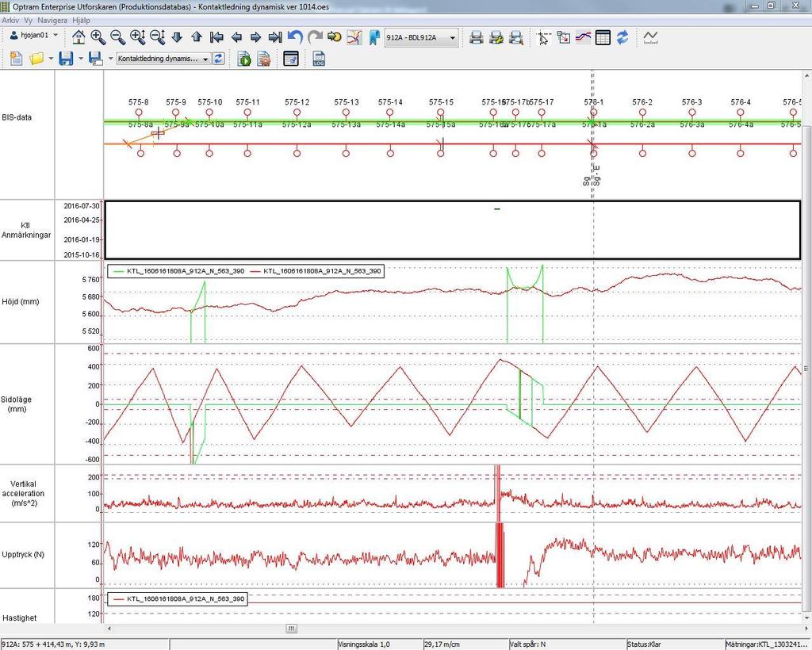Step right with the blue right arrow
Image resolution: width=812 pixels, height=650 pixels.
pos(256,37)
